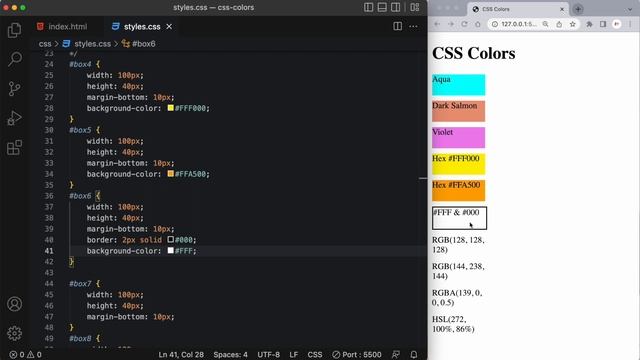Click the zoom magnifier icon in address bar
The width and height of the screenshot is (640, 360).
545,24
